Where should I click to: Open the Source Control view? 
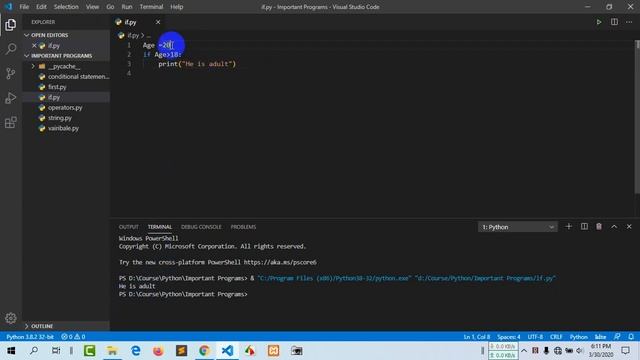pos(11,74)
